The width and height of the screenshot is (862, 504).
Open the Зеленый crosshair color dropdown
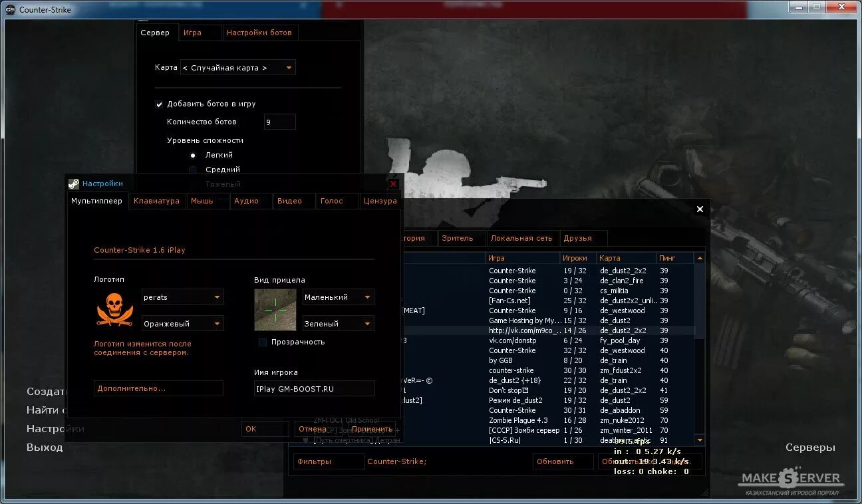point(339,324)
